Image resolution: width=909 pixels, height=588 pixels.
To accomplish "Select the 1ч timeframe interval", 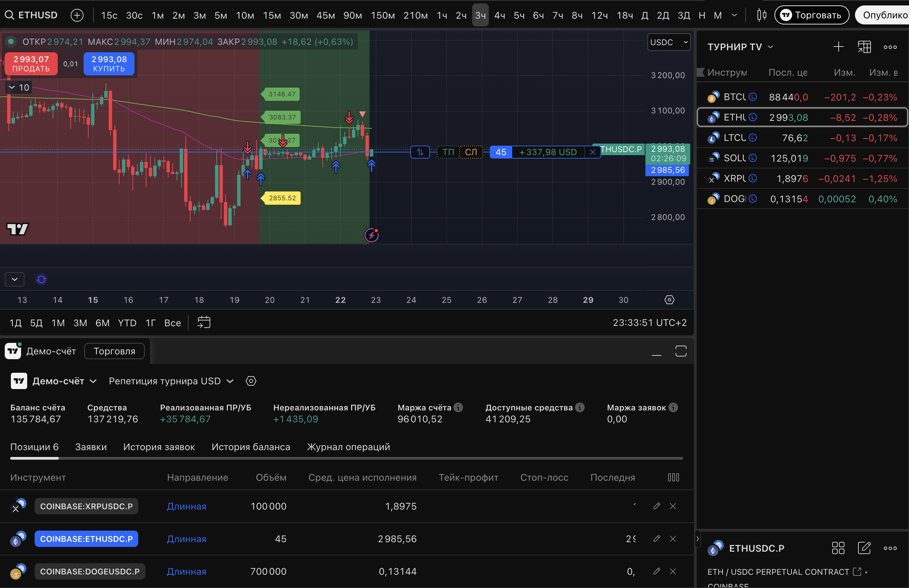I will point(442,15).
